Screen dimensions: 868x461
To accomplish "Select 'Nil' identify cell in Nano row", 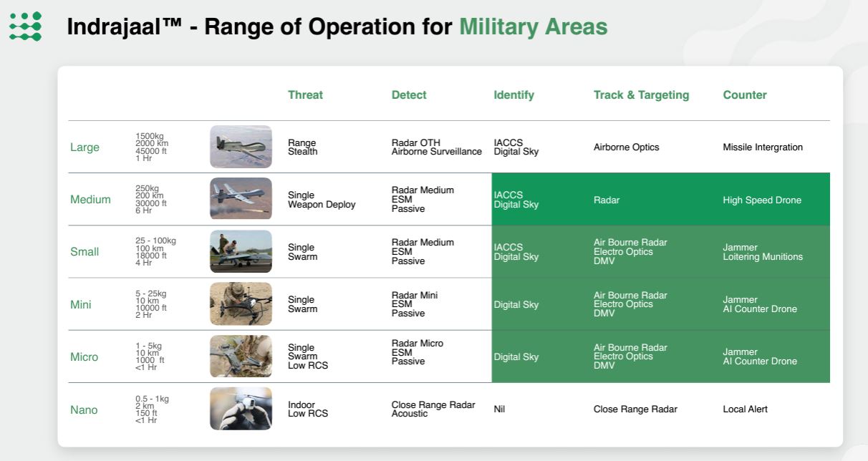I will click(x=499, y=409).
